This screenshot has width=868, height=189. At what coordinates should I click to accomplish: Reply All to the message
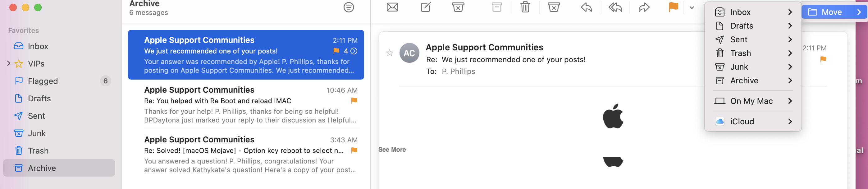[615, 7]
